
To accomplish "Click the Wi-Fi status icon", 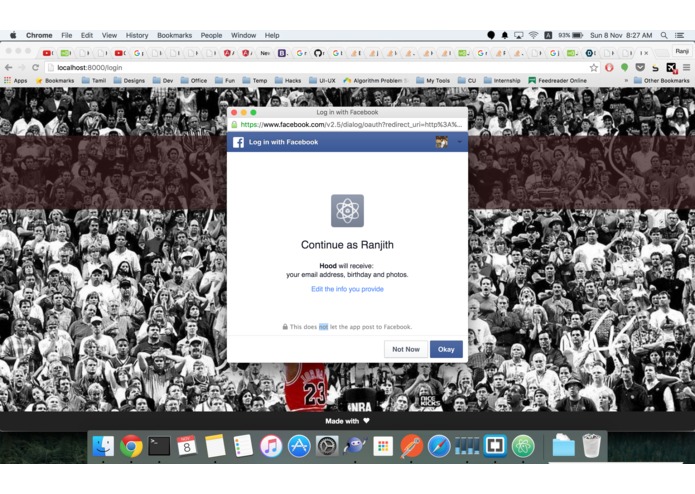I will (534, 35).
